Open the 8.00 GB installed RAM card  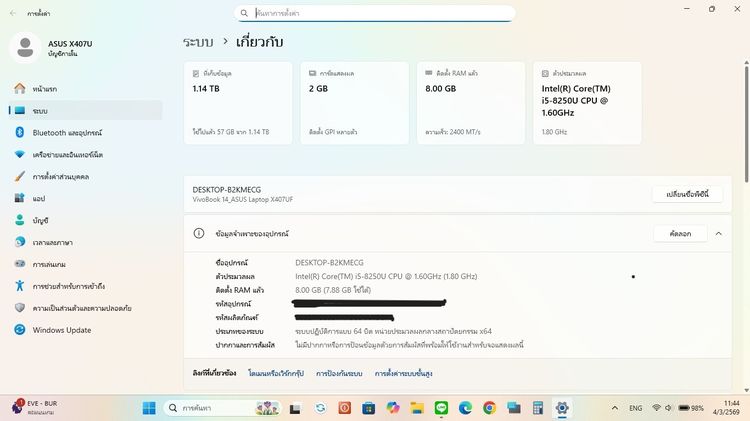click(x=471, y=103)
